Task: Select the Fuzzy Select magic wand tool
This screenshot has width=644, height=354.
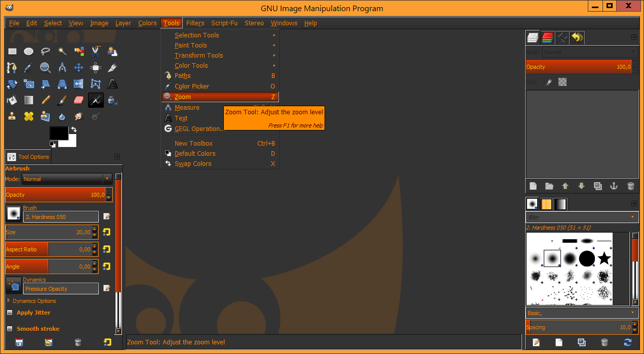Action: (x=62, y=51)
